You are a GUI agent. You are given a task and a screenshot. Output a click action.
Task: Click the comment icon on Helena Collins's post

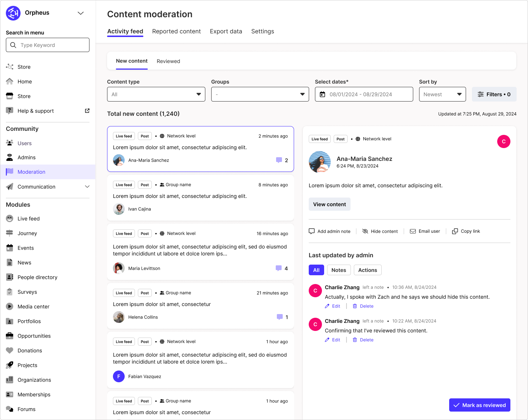[x=280, y=317]
